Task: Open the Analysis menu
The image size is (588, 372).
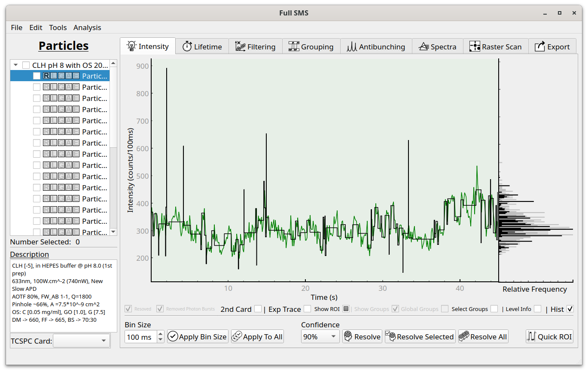Action: point(87,27)
